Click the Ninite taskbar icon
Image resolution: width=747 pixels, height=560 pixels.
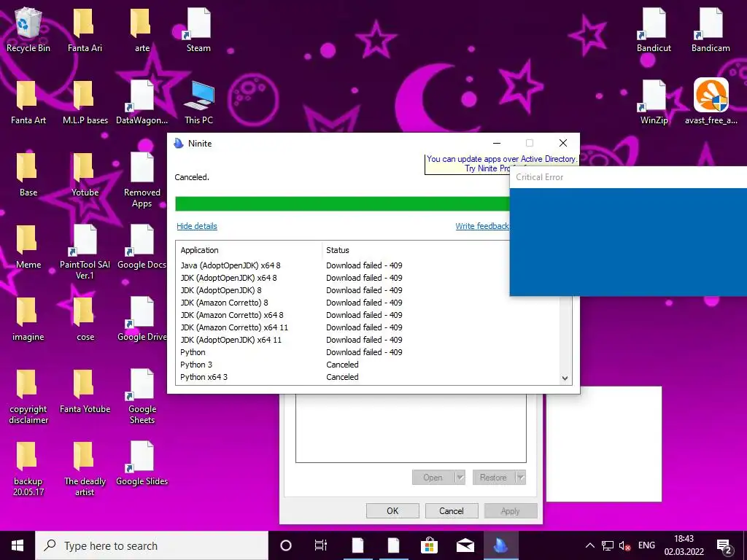500,545
